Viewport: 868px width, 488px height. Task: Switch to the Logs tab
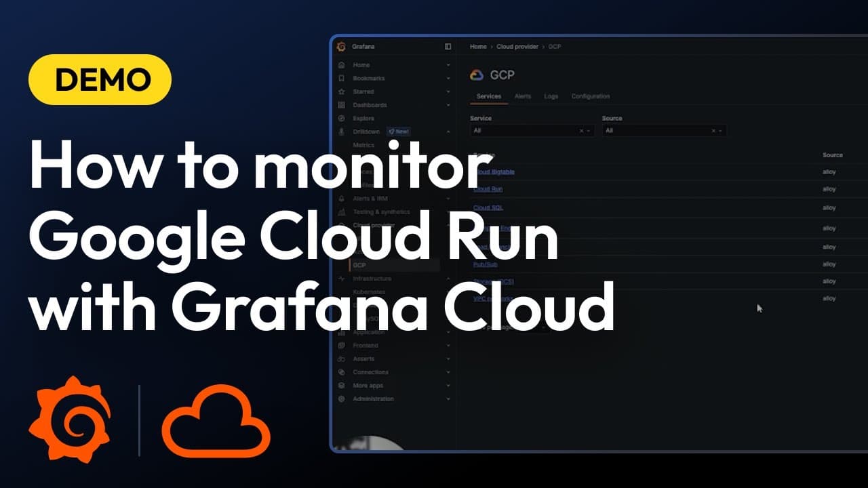[x=551, y=96]
